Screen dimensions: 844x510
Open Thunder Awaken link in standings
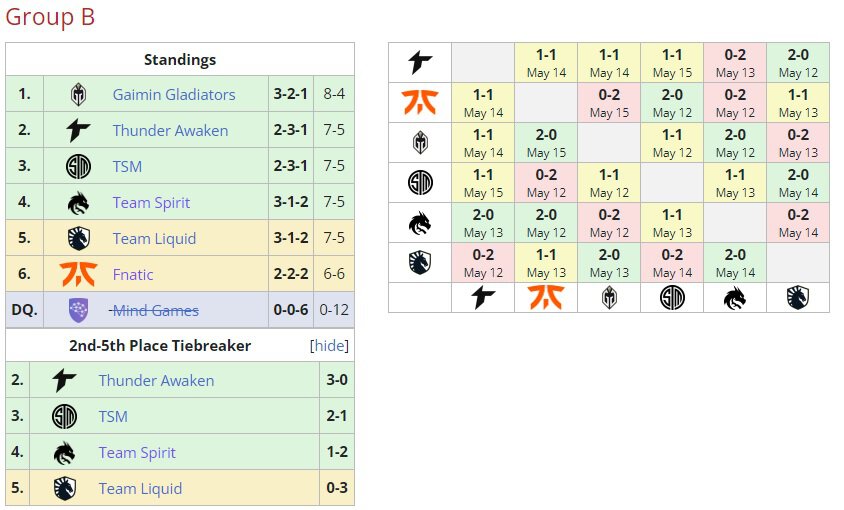[170, 130]
